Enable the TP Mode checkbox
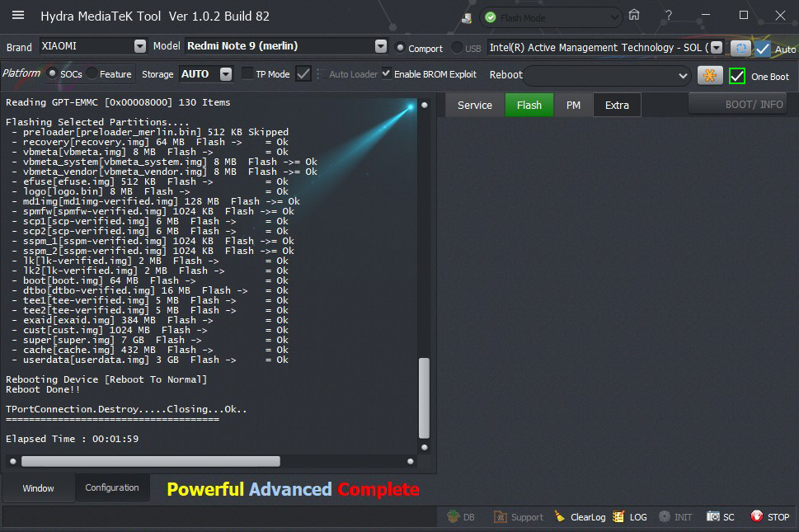 point(247,74)
